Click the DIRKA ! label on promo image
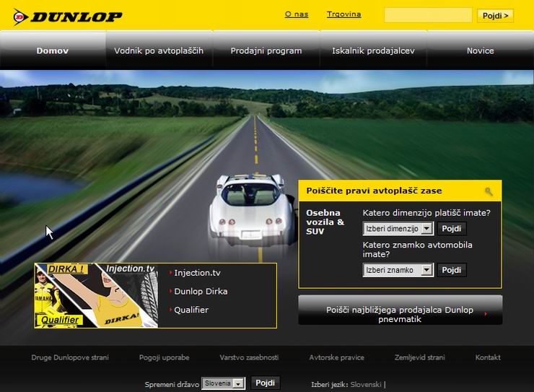Viewport: 534px width, 392px height. click(66, 269)
